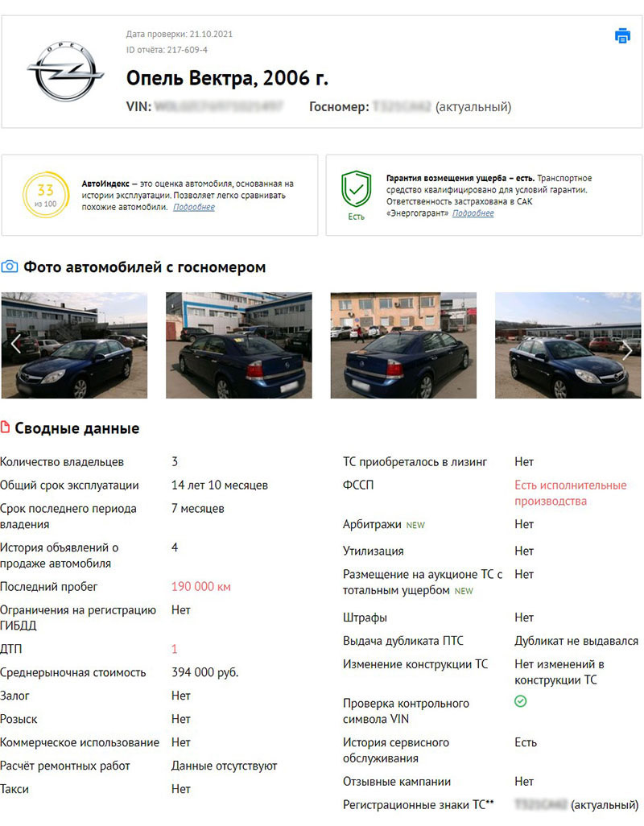
Task: Click the NEW badge next to Арбитражи
Action: pyautogui.click(x=415, y=525)
